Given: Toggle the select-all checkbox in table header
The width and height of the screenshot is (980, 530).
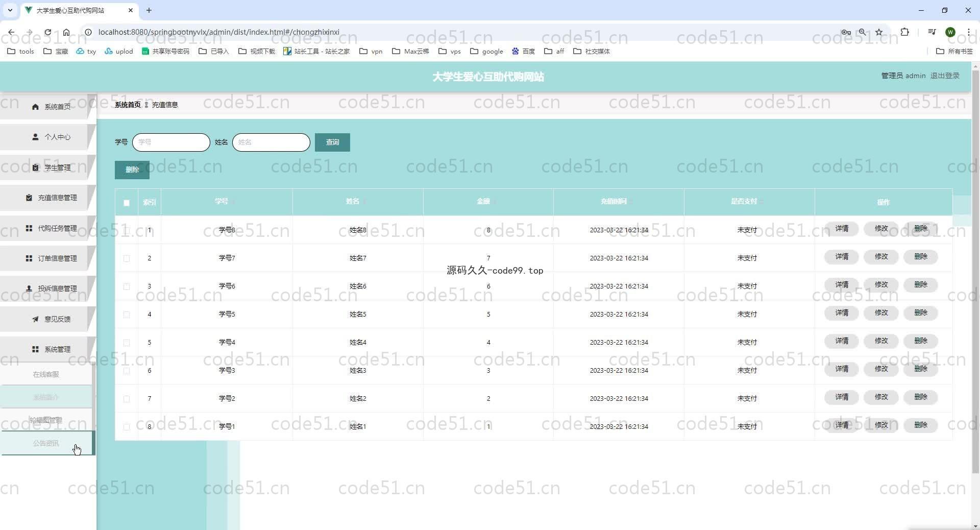Looking at the screenshot, I should (x=127, y=203).
